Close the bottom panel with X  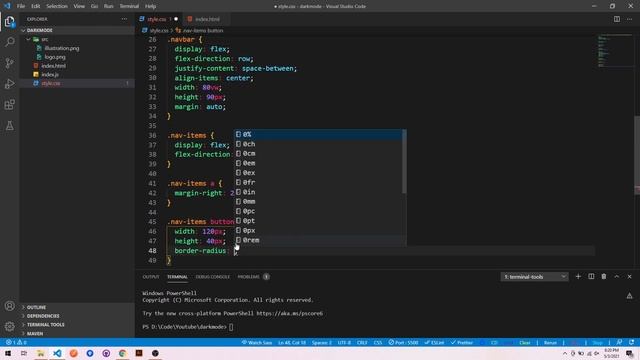tap(629, 277)
